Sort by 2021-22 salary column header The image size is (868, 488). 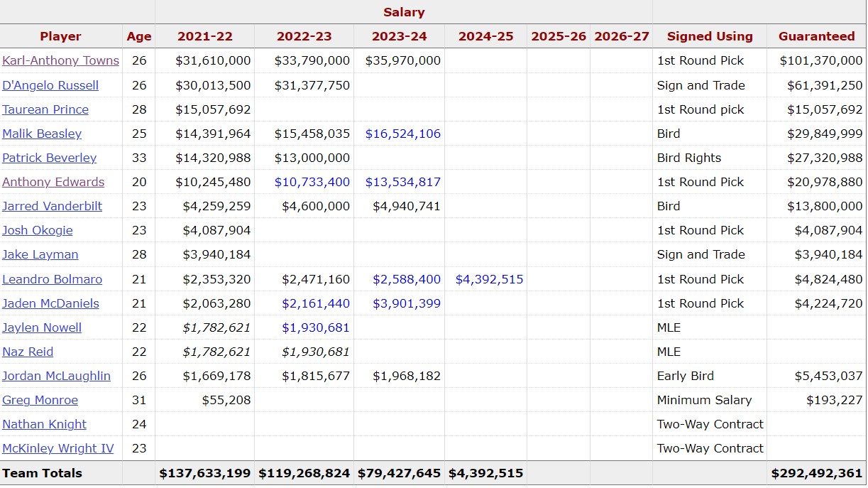point(205,36)
